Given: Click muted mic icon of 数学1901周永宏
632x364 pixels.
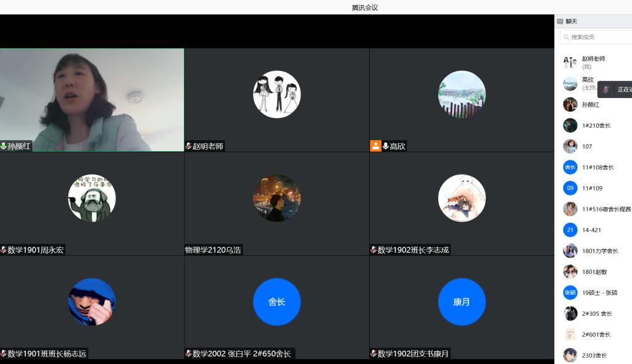Looking at the screenshot, I should click(x=4, y=250).
